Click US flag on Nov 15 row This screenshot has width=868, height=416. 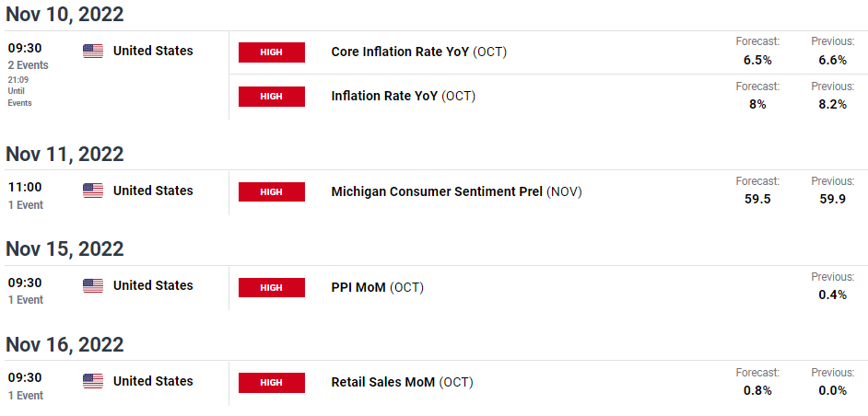93,286
